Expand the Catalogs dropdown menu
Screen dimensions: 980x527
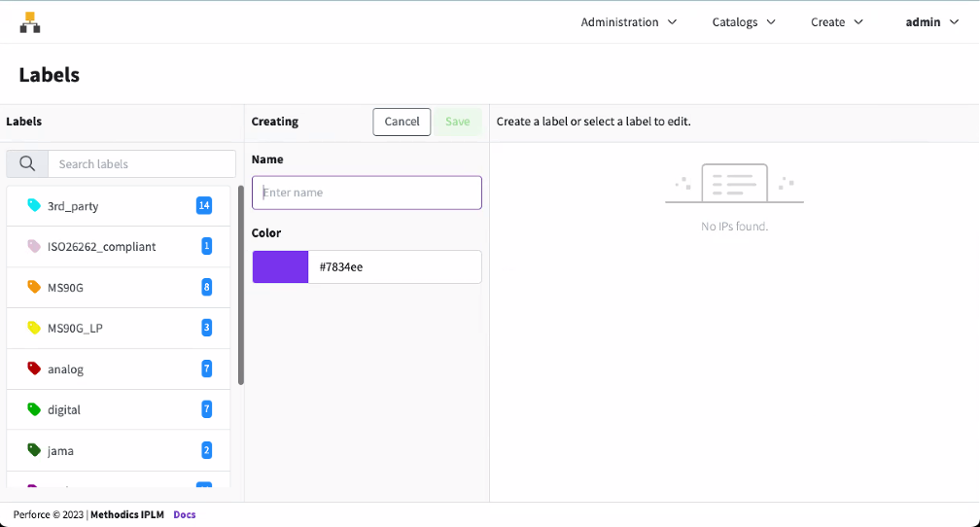tap(744, 22)
